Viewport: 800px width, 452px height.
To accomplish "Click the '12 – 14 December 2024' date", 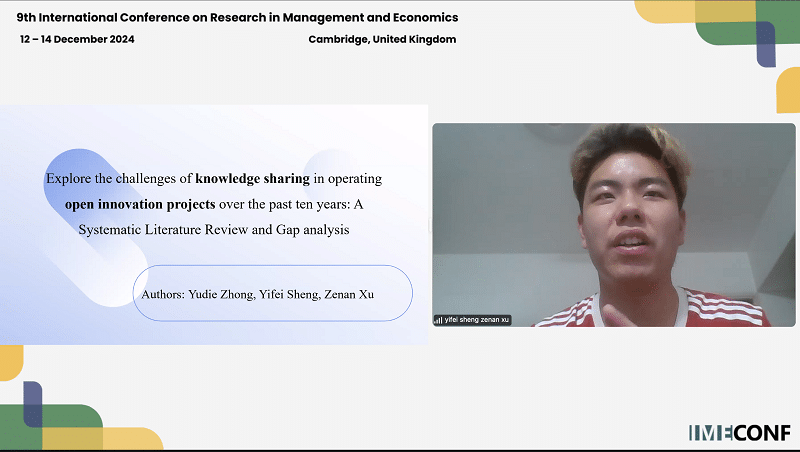I will pos(77,39).
